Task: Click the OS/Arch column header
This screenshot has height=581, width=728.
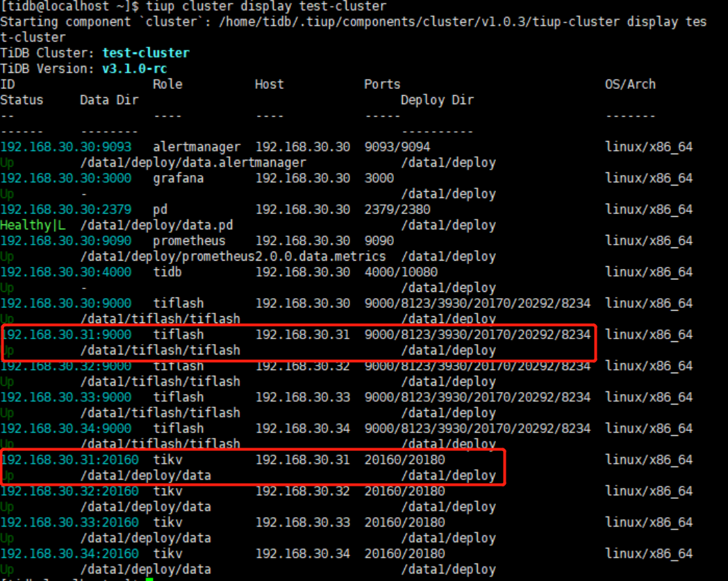Action: (x=630, y=84)
